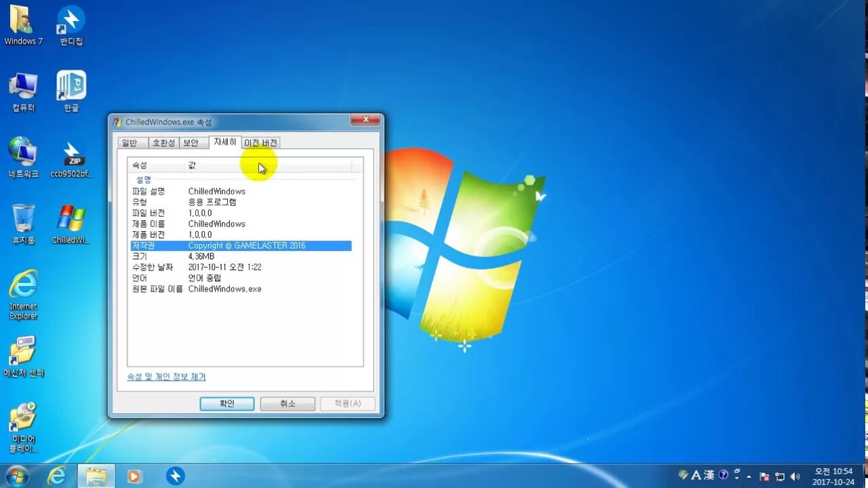Select the 언어 중립 row
The height and width of the screenshot is (488, 868).
(x=241, y=278)
